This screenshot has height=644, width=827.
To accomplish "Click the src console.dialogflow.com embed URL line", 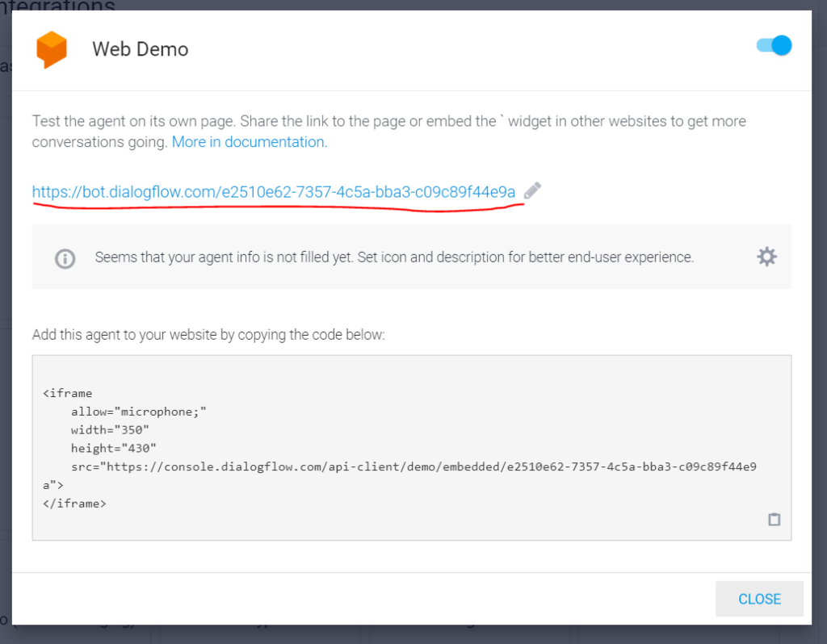I will click(x=414, y=467).
